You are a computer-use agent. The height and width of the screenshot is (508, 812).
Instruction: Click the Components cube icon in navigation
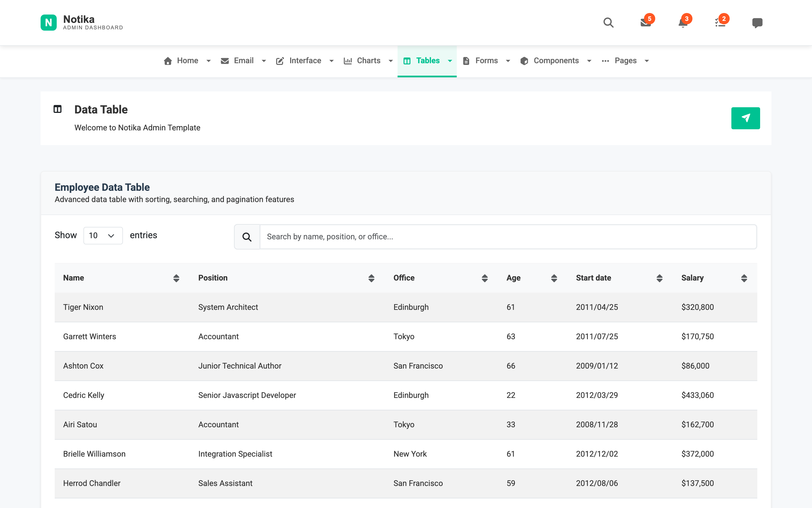(x=524, y=61)
